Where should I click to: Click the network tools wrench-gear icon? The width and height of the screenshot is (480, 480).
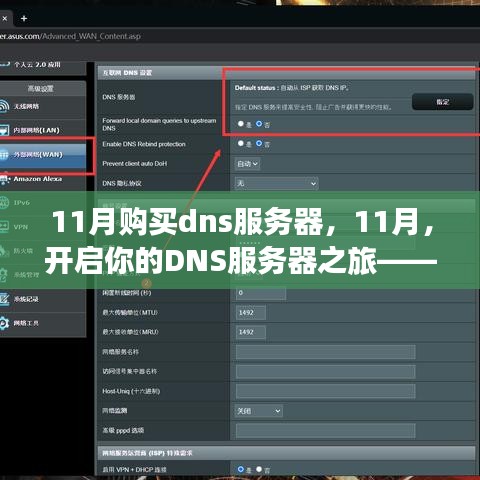tap(4, 323)
